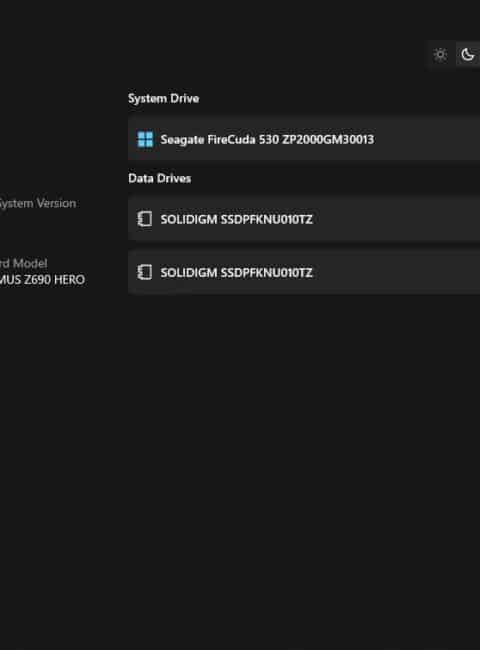
Task: Click the 'System Drive' heading
Action: (x=163, y=98)
